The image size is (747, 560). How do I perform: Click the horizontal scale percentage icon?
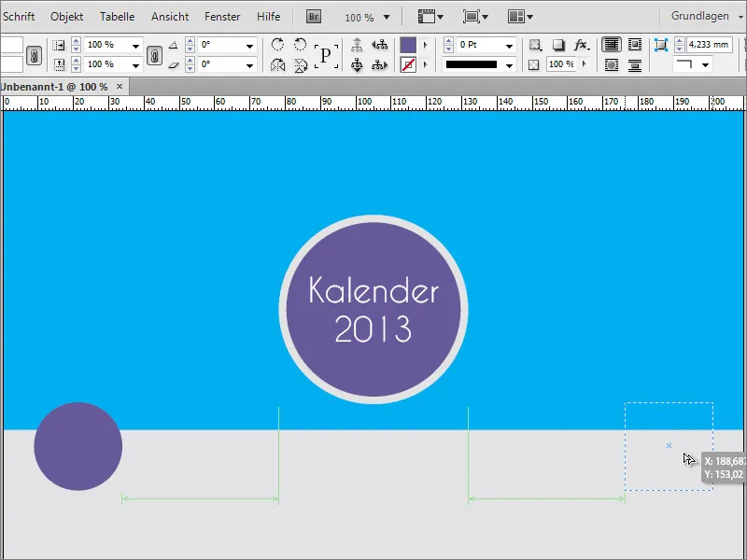pyautogui.click(x=59, y=45)
